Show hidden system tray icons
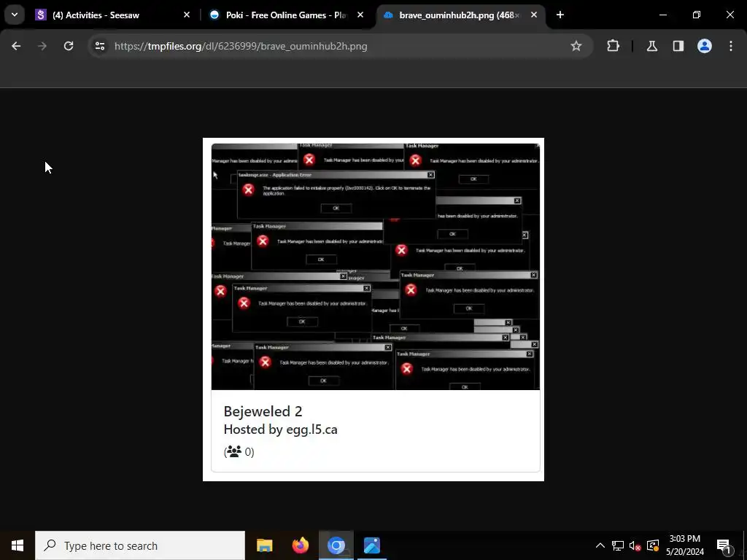Viewport: 747px width, 560px height. click(x=600, y=545)
